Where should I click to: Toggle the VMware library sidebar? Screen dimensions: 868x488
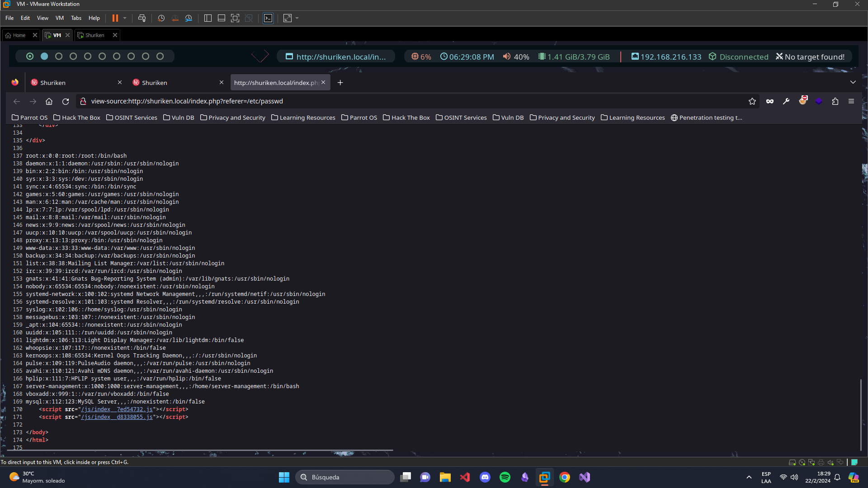pyautogui.click(x=208, y=18)
